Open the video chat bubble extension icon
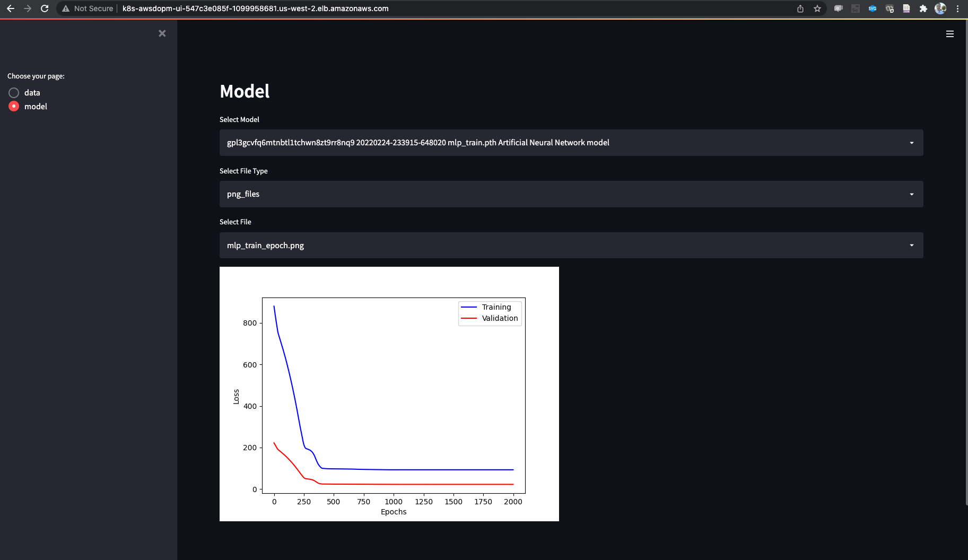The height and width of the screenshot is (560, 968). point(839,8)
